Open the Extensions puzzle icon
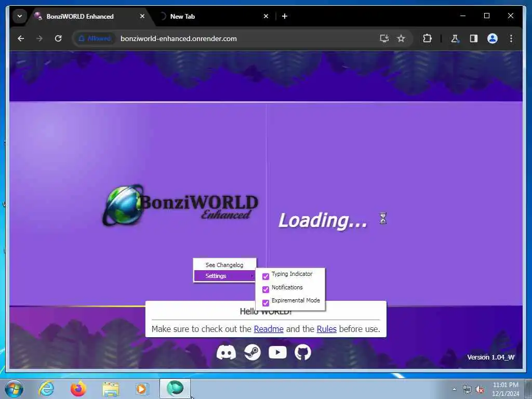This screenshot has width=532, height=399. [427, 38]
